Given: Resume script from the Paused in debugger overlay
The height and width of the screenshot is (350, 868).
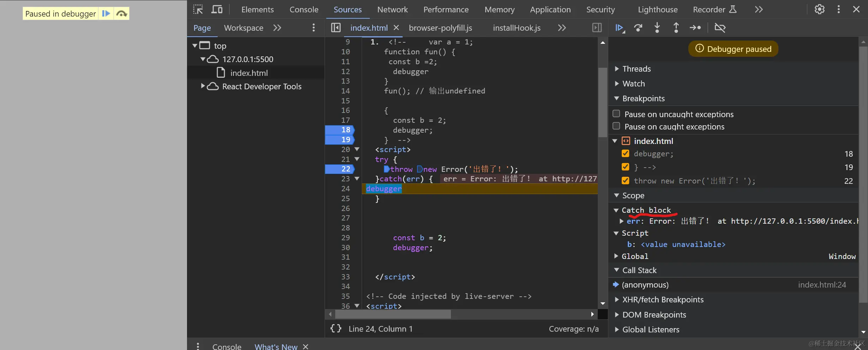Looking at the screenshot, I should coord(106,13).
